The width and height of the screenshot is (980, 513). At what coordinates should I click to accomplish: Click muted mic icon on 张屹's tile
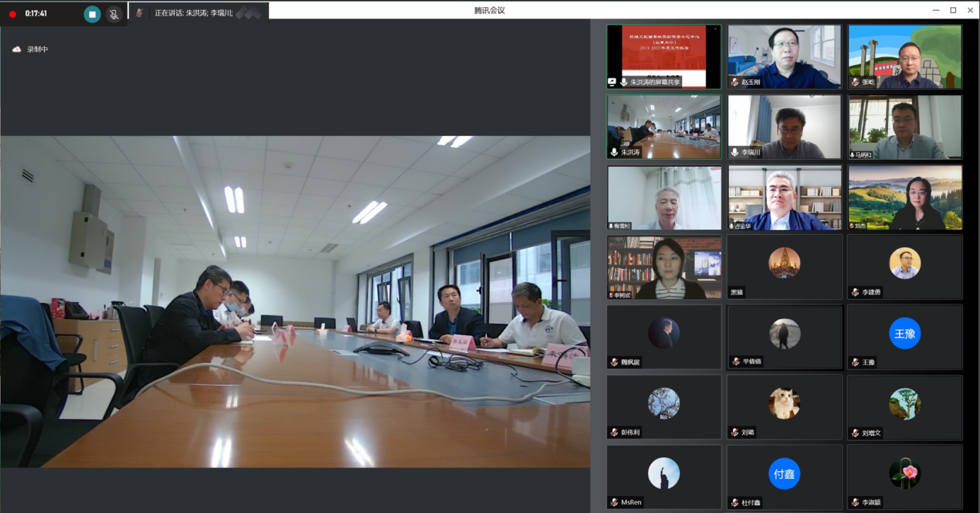tap(855, 82)
